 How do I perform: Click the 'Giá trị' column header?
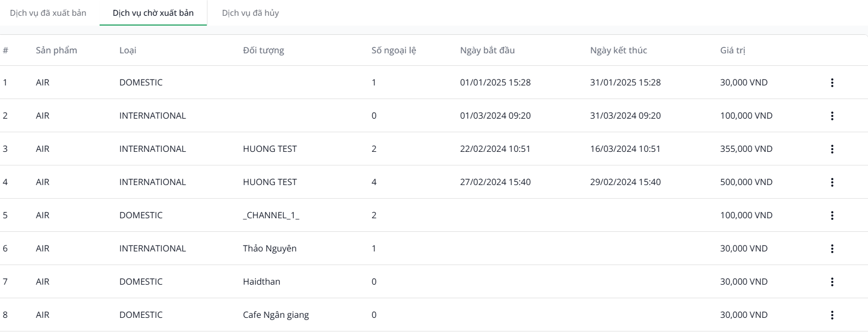(x=732, y=51)
